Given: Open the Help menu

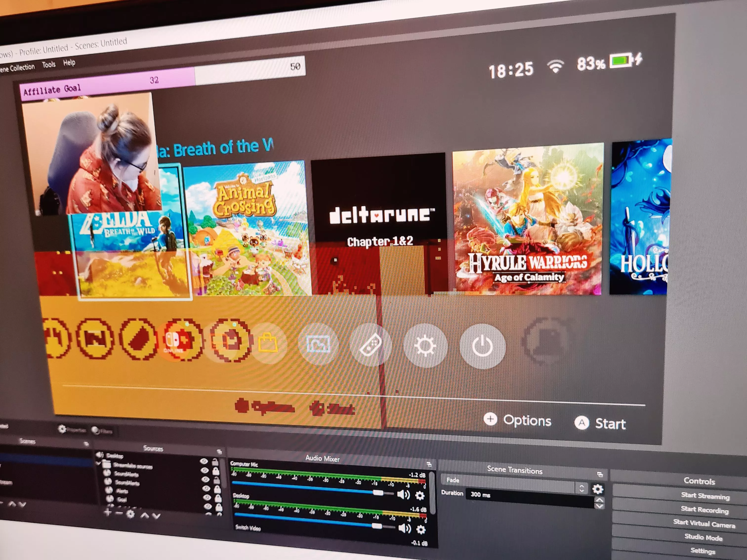Looking at the screenshot, I should coord(70,63).
